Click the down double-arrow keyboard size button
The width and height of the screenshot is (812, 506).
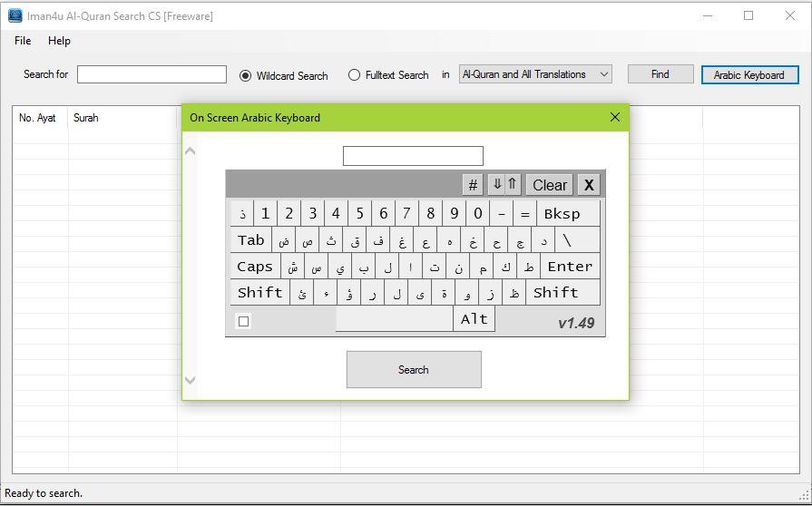[496, 184]
